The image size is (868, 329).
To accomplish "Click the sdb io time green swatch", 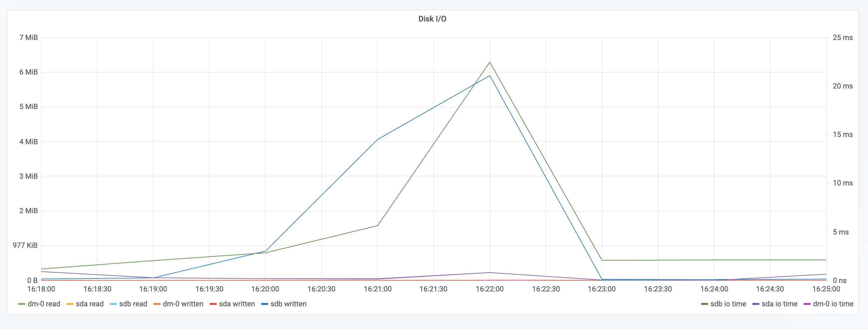I will (704, 304).
